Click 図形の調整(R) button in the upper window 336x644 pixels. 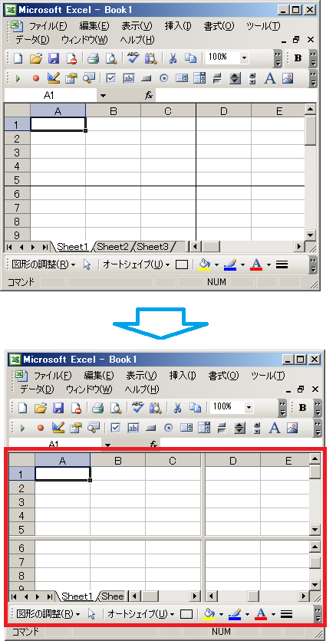pos(44,264)
